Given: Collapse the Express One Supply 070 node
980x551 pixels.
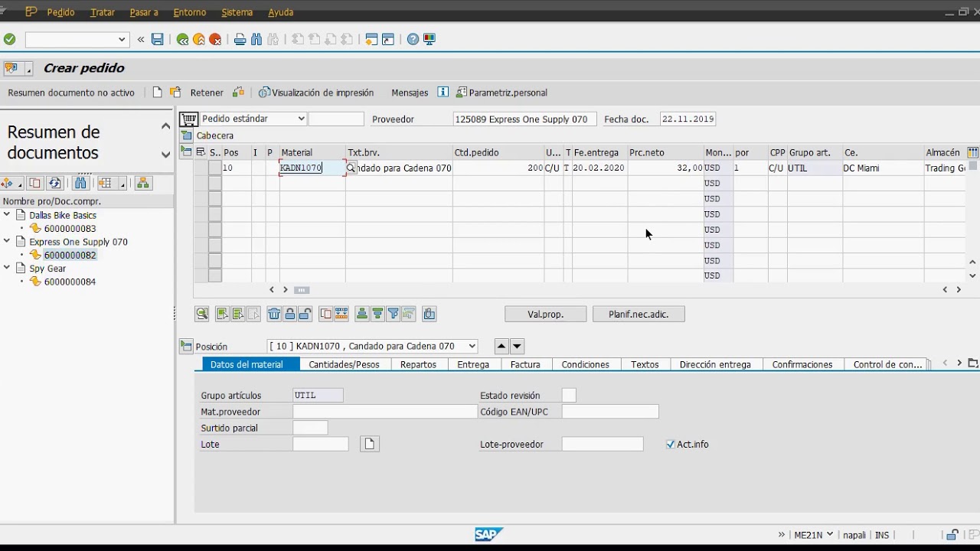Looking at the screenshot, I should pyautogui.click(x=7, y=242).
